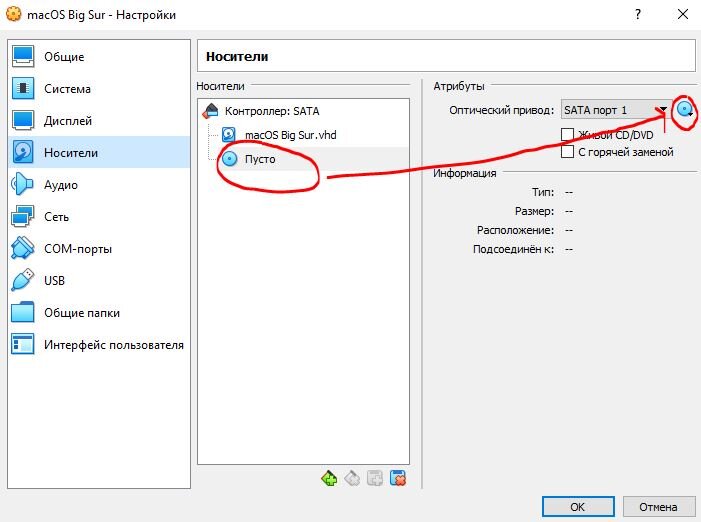Toggle the С горячей заменой checkbox
The image size is (701, 522).
[x=567, y=152]
